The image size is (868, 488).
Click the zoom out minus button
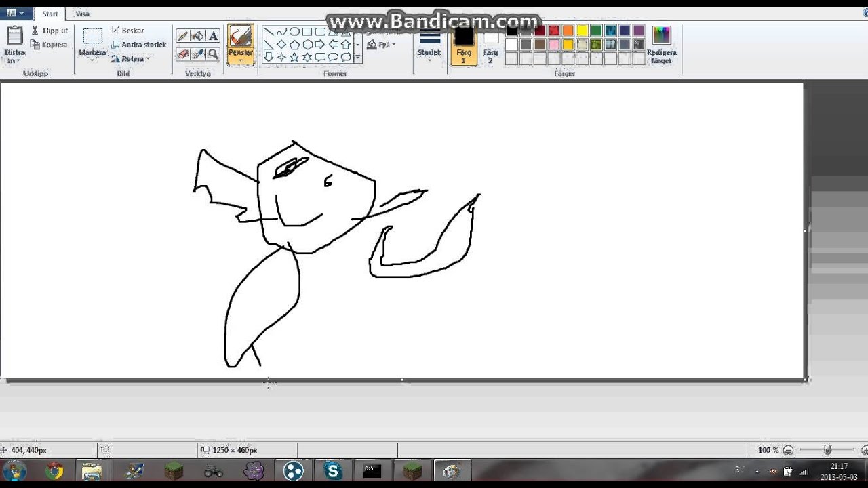click(x=788, y=450)
